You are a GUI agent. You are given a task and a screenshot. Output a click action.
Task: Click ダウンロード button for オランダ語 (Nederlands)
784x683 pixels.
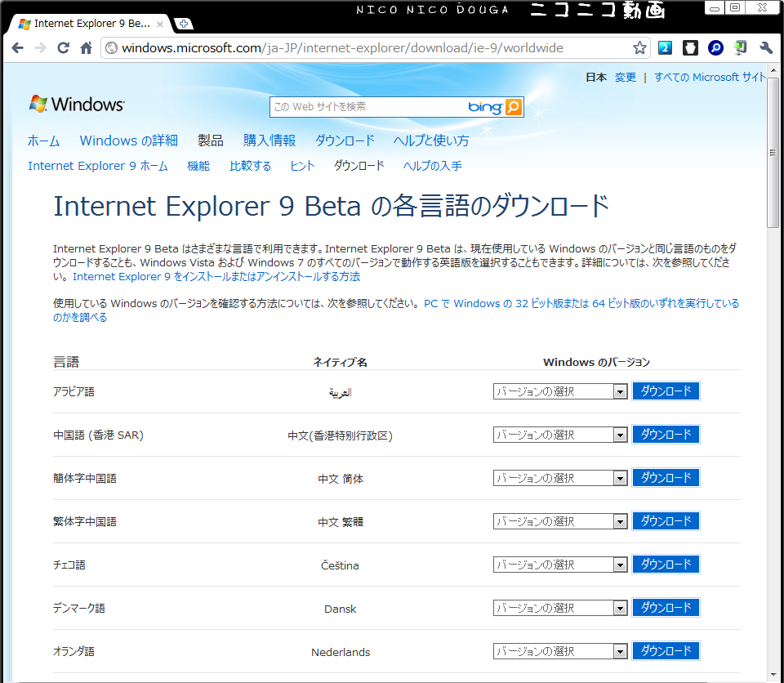pyautogui.click(x=666, y=650)
